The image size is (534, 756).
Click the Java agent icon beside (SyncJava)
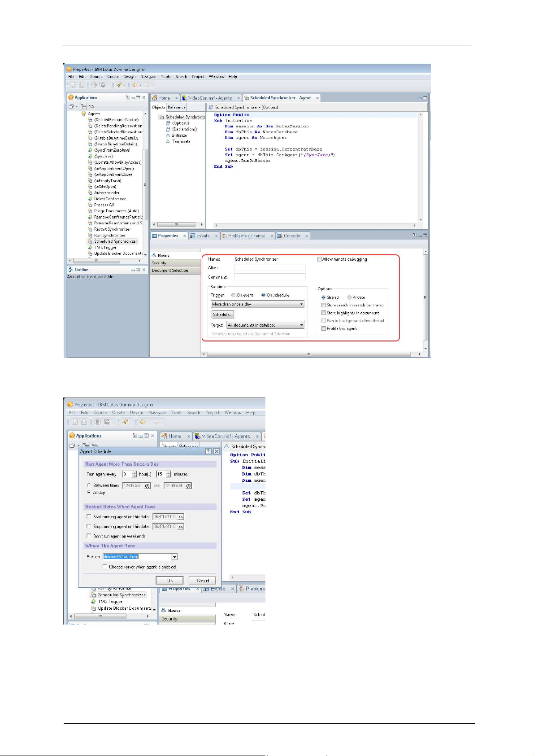tap(90, 156)
